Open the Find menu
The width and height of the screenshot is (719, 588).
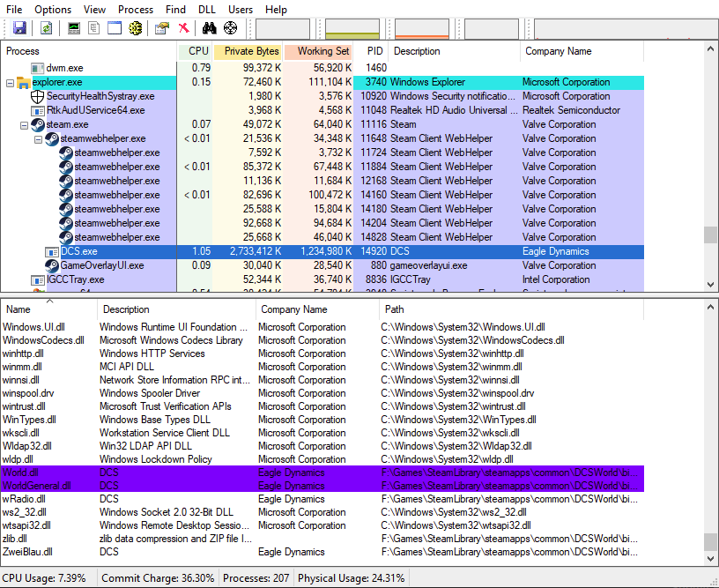click(175, 10)
